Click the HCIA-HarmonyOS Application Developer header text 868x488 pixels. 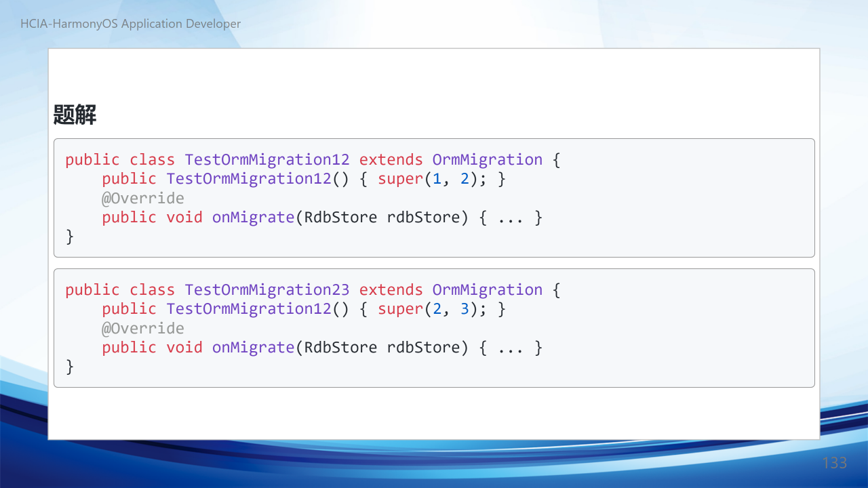(131, 24)
